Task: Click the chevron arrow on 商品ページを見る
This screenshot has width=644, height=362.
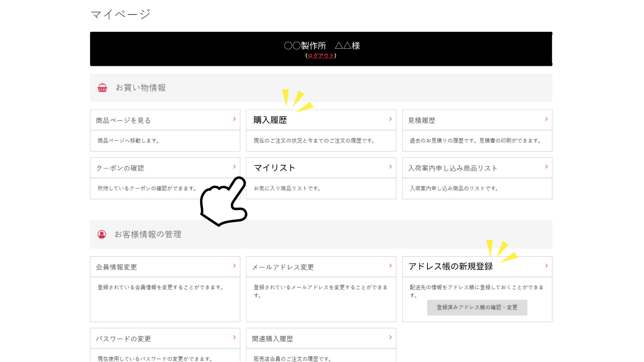Action: coord(234,119)
